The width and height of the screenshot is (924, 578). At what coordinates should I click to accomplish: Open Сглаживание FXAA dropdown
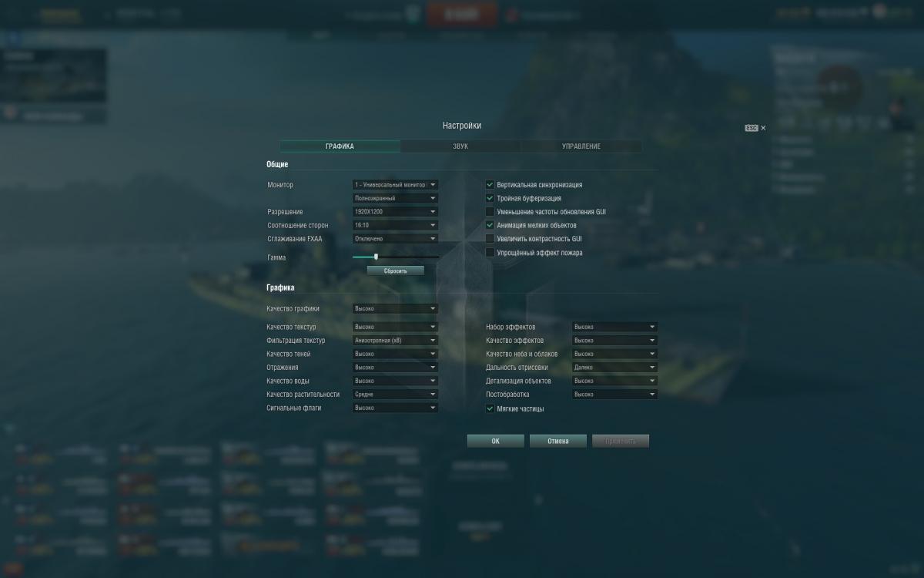pyautogui.click(x=395, y=239)
